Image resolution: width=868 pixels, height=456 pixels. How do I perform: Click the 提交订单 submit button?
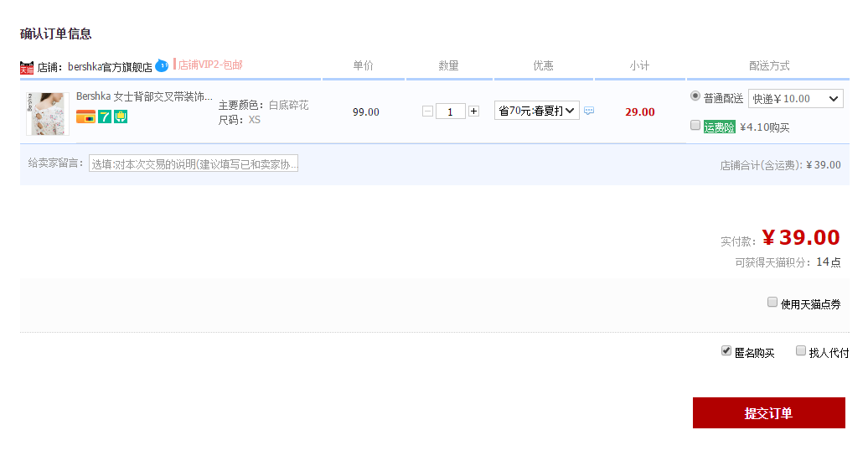(x=769, y=412)
